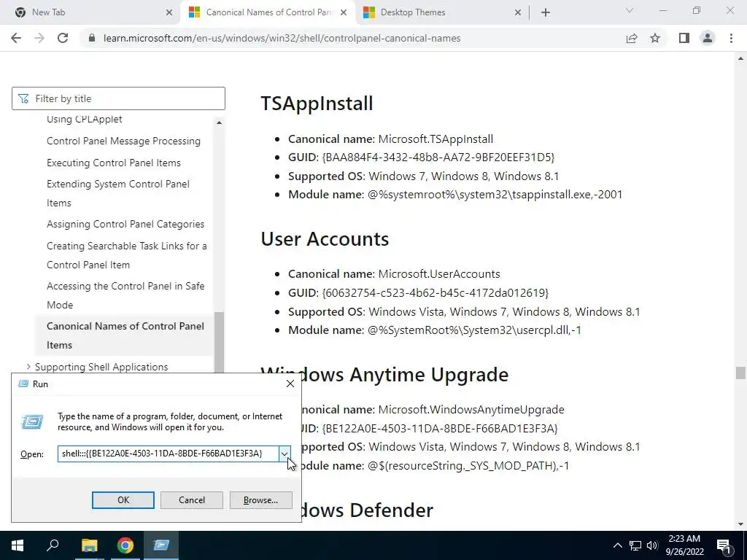Click the User Accounts heading

click(325, 238)
